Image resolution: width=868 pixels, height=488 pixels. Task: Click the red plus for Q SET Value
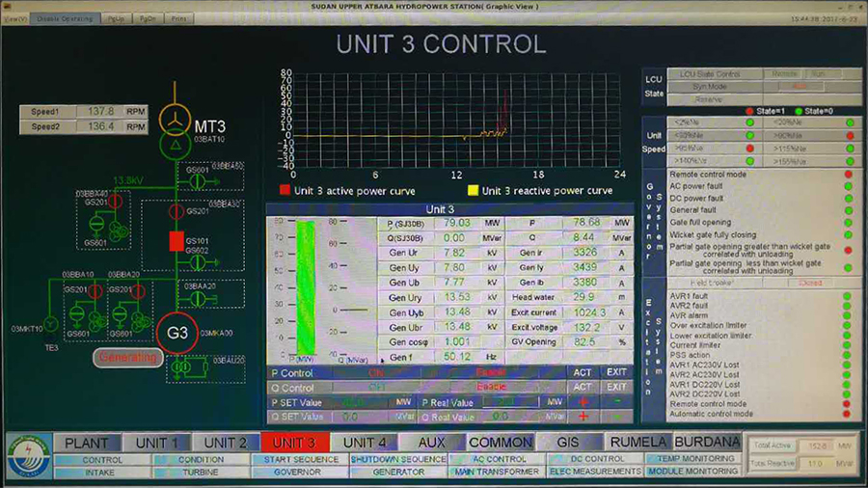(583, 417)
